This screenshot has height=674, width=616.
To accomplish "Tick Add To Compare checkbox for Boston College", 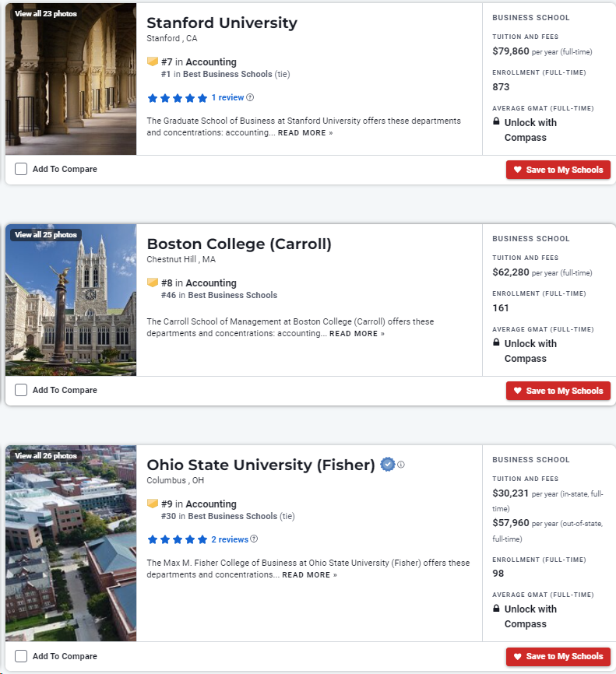I will pos(21,390).
